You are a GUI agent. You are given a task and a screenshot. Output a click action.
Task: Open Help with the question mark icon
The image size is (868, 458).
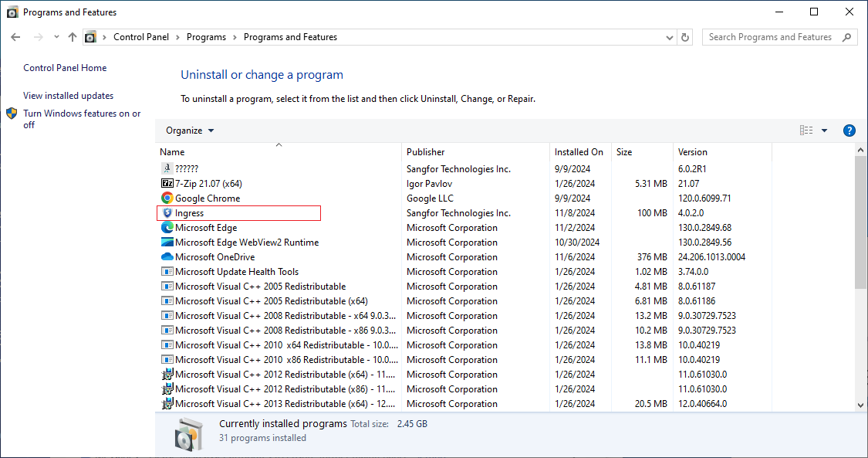pos(849,131)
